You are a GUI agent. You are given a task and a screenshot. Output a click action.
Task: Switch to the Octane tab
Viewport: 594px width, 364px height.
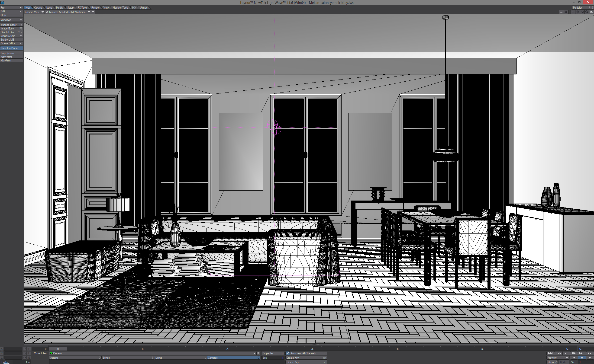[38, 8]
